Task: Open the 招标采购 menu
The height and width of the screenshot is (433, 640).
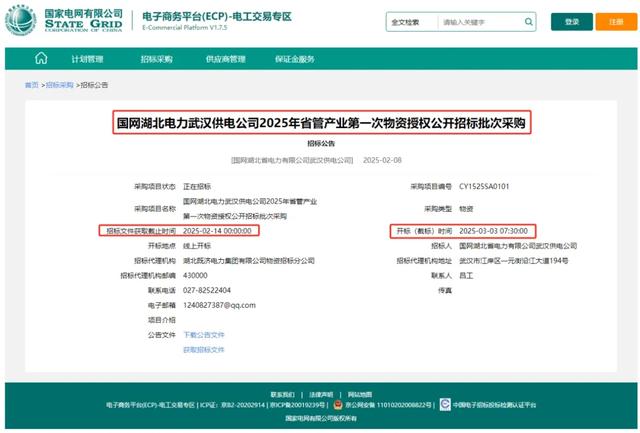Action: pos(156,59)
